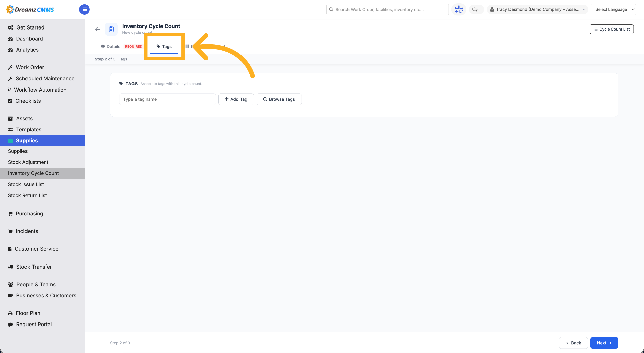The width and height of the screenshot is (644, 353).
Task: Open the Select Language dropdown
Action: pyautogui.click(x=613, y=9)
